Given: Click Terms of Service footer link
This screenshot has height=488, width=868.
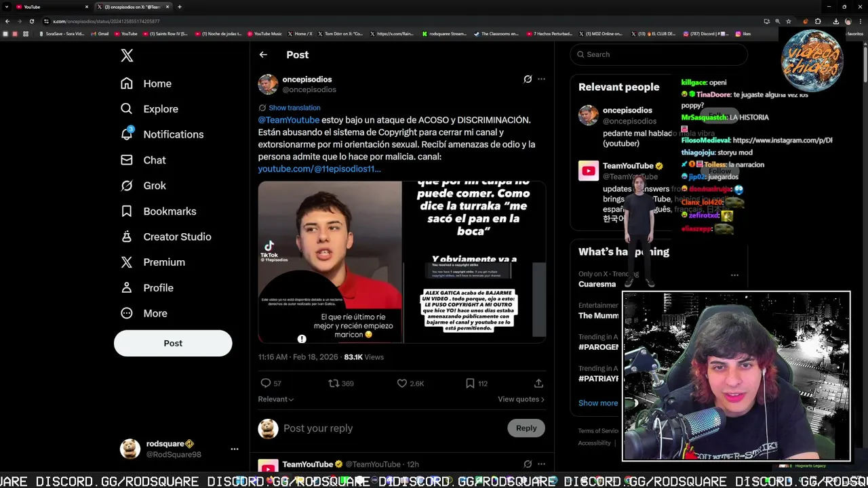Looking at the screenshot, I should pos(598,431).
